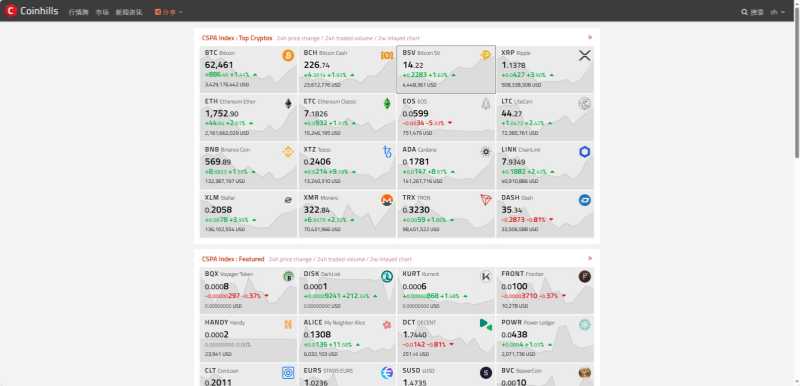This screenshot has width=800, height=386.
Task: Click the BVC coin icon
Action: coord(585,373)
